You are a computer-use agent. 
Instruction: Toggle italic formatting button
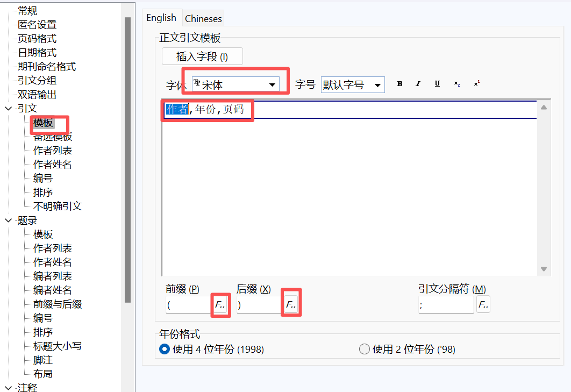click(x=418, y=84)
